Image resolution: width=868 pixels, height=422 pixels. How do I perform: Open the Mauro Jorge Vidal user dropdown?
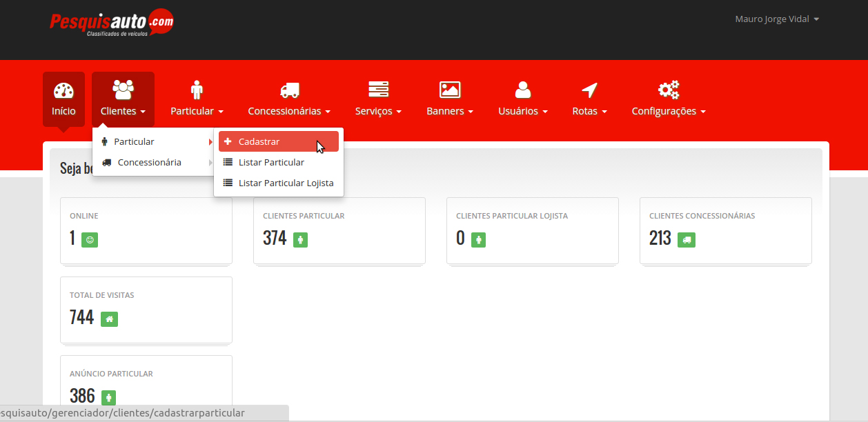tap(777, 19)
